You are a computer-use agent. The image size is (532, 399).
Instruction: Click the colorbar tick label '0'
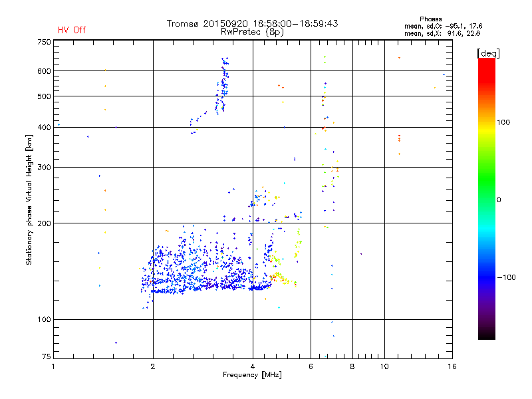499,200
